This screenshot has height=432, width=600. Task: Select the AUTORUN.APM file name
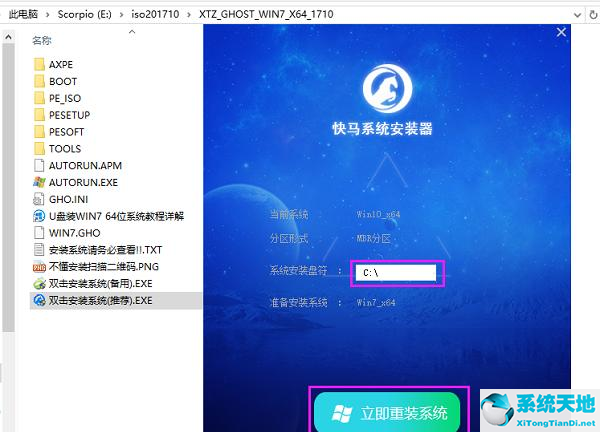[85, 166]
